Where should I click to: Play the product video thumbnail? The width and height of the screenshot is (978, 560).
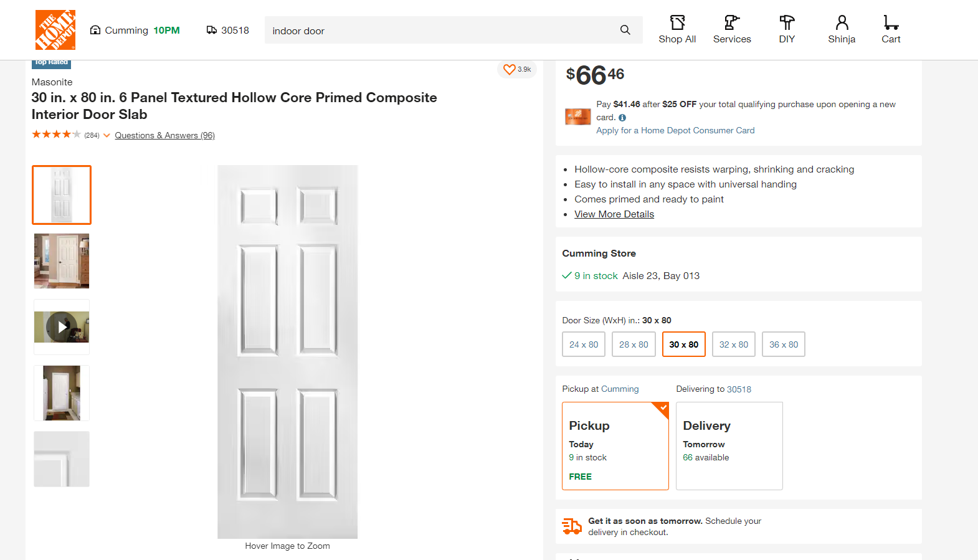[x=62, y=327]
